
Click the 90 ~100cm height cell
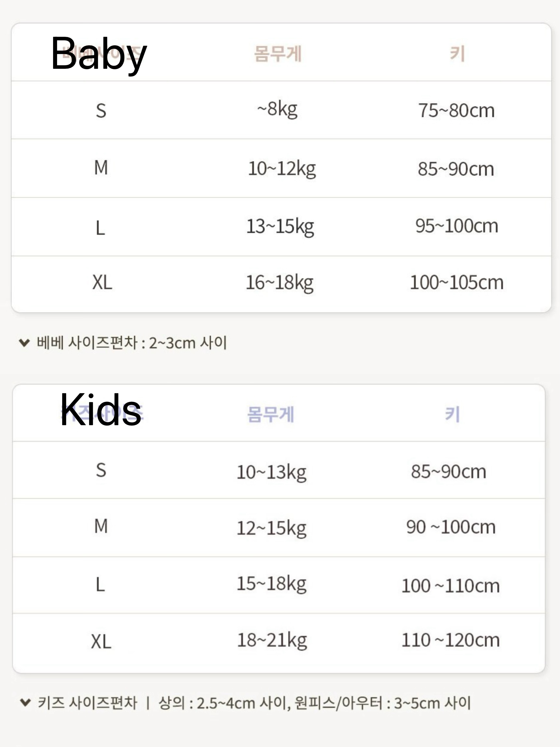coord(451,527)
